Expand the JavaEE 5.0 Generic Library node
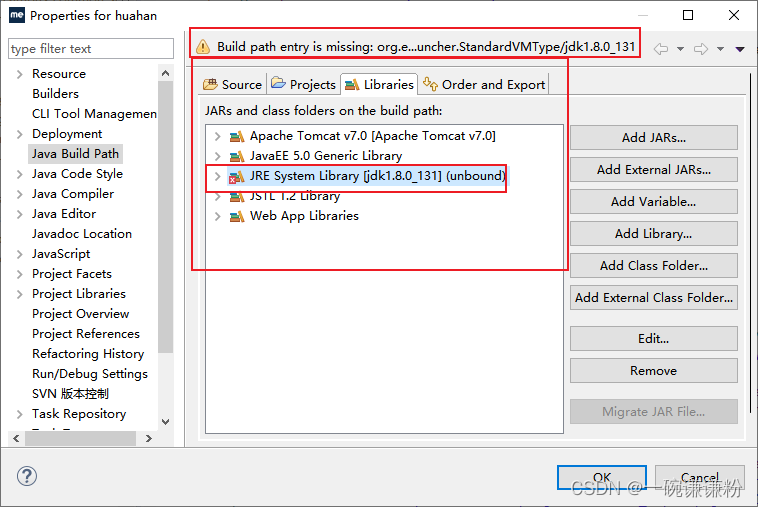The height and width of the screenshot is (507, 758). click(218, 157)
